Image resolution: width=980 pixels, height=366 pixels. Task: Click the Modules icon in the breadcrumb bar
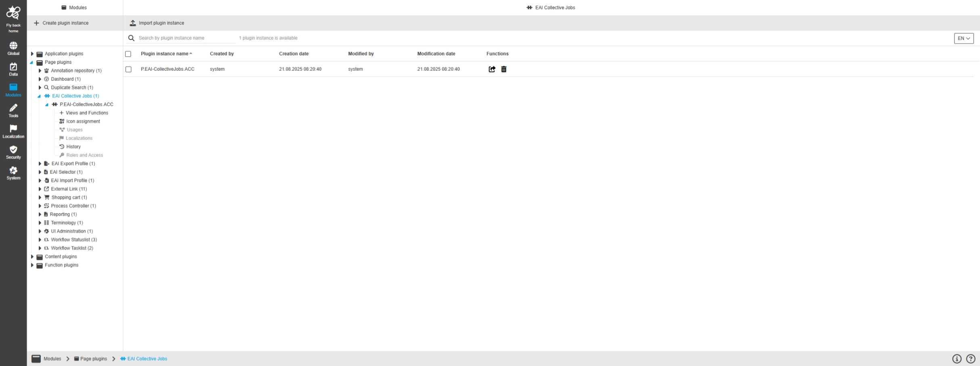[x=36, y=359]
